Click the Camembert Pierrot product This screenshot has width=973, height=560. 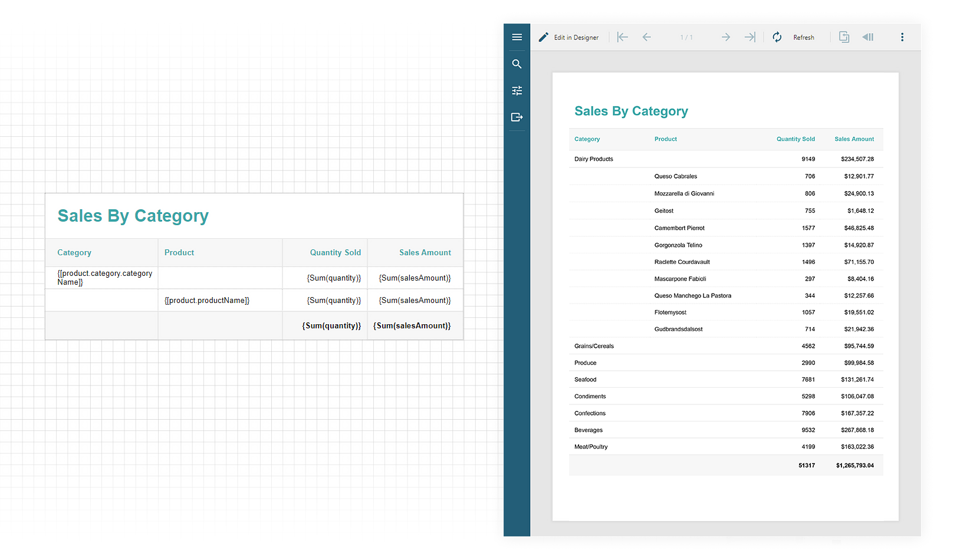point(679,228)
